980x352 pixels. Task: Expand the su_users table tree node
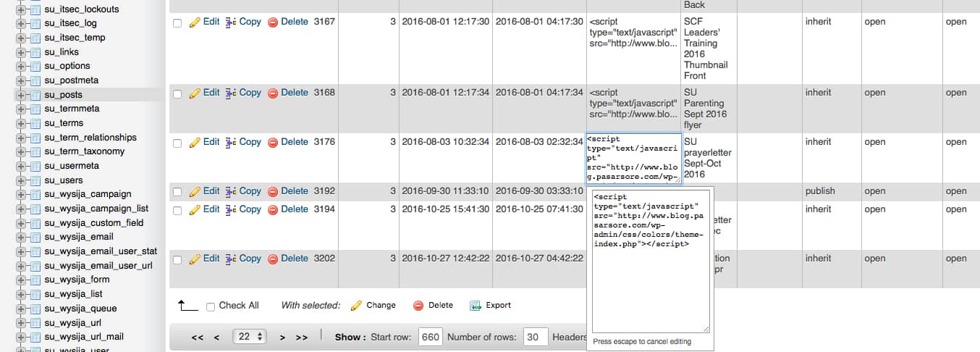pos(20,180)
